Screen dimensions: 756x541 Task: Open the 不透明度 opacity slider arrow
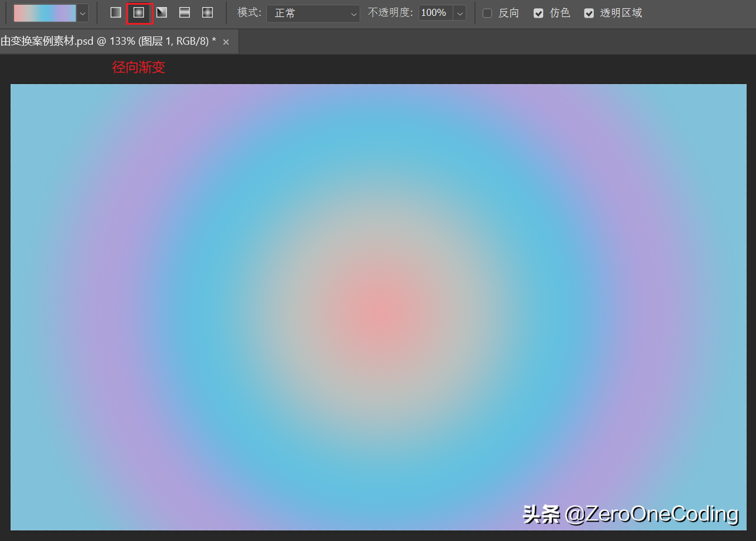(460, 13)
